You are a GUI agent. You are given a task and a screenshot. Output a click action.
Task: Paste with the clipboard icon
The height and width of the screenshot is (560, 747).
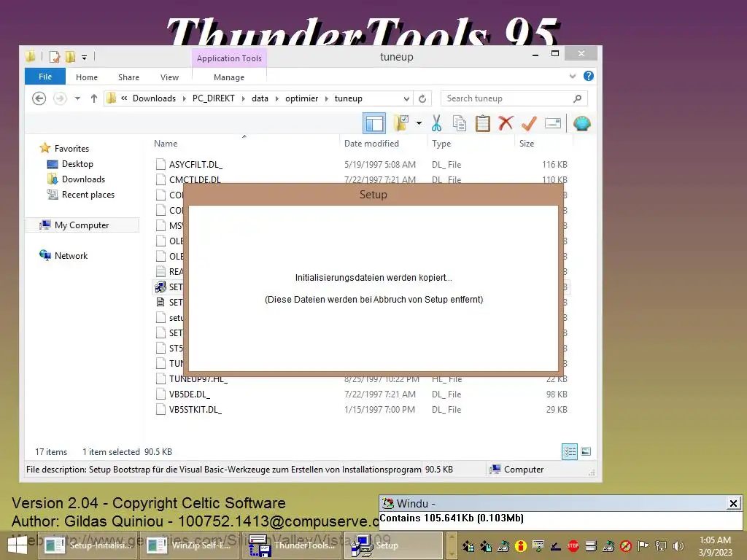tap(483, 123)
